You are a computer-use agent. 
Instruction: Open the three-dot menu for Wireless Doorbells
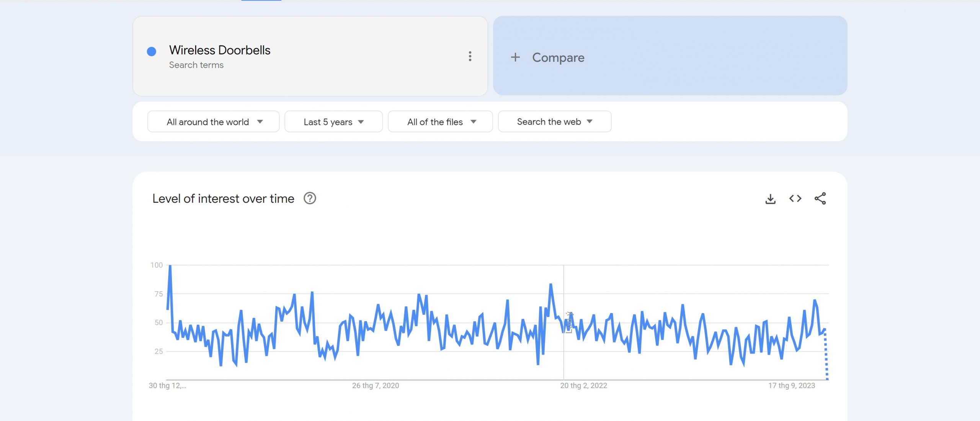(x=470, y=56)
